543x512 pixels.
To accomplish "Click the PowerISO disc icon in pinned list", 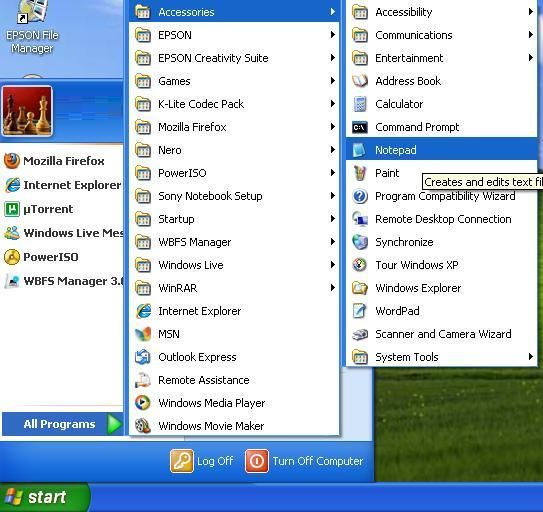I will 12,257.
